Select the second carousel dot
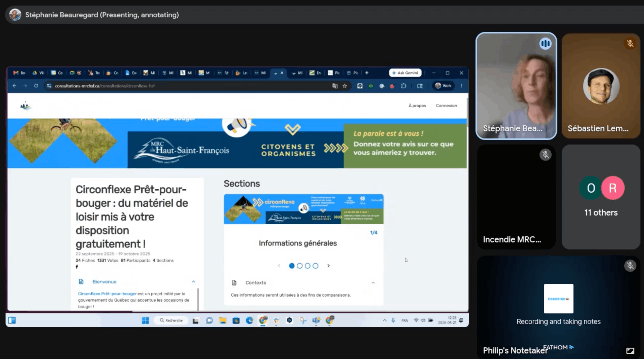 click(299, 266)
